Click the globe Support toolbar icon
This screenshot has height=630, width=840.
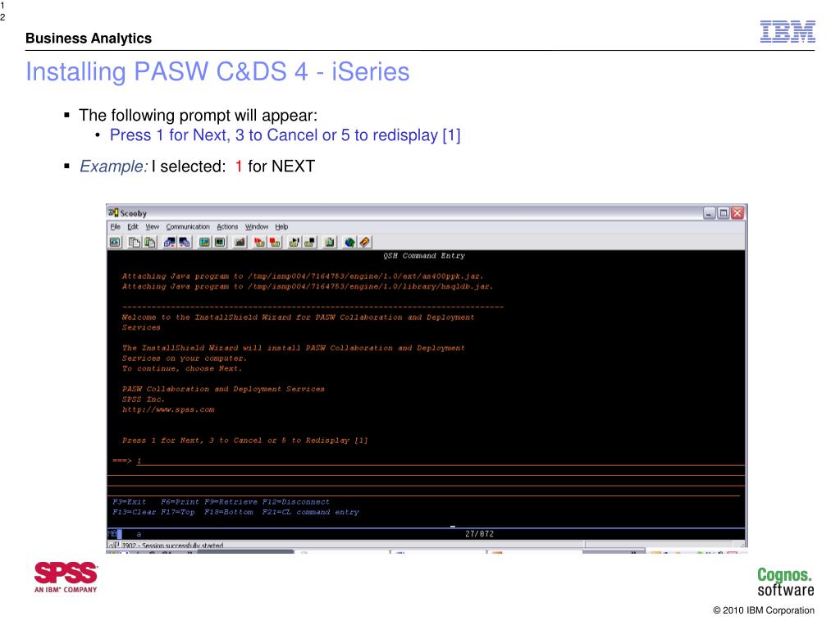349,242
